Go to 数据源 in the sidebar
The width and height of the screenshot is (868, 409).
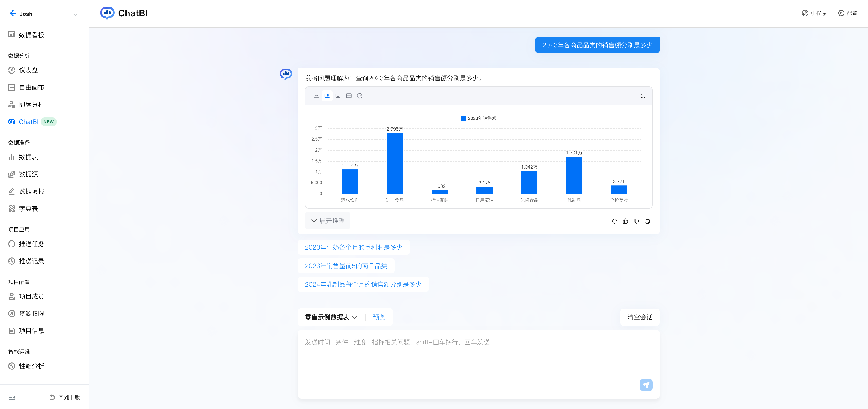28,174
